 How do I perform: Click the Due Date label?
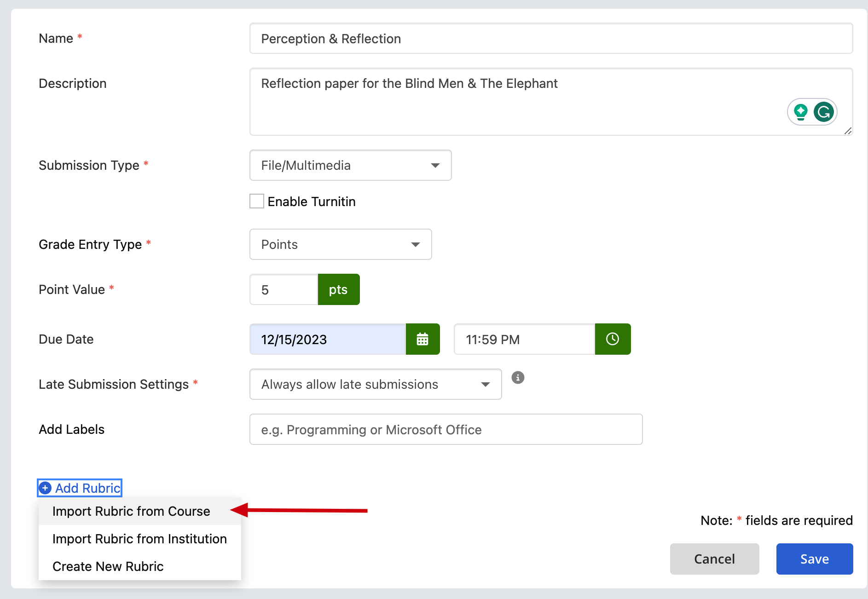66,339
